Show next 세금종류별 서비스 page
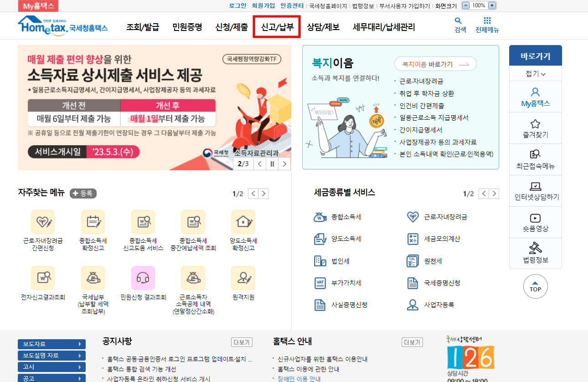 click(494, 194)
